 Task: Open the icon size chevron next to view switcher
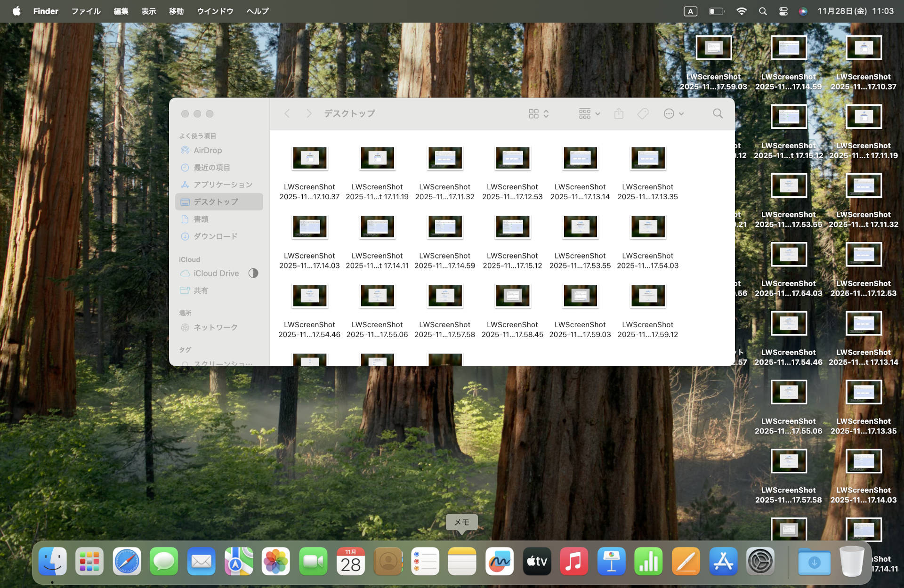click(x=546, y=113)
